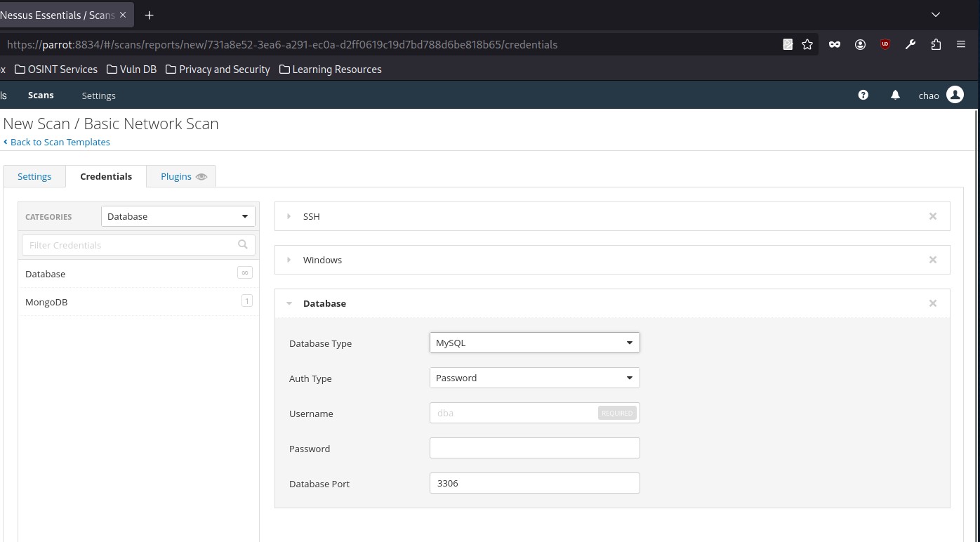Open the OSINT Services bookmark folder
The height and width of the screenshot is (542, 980).
(56, 70)
